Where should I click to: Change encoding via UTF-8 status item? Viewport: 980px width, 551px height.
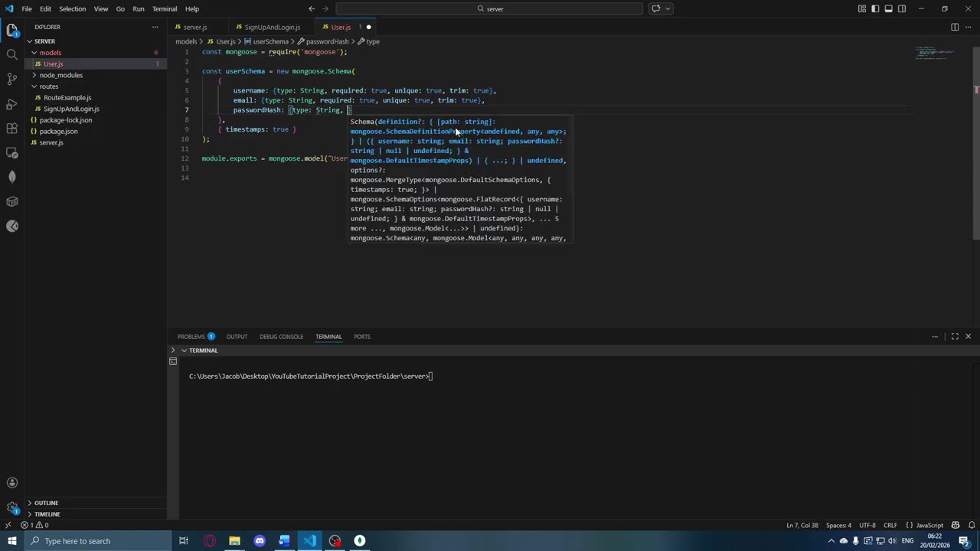point(867,525)
